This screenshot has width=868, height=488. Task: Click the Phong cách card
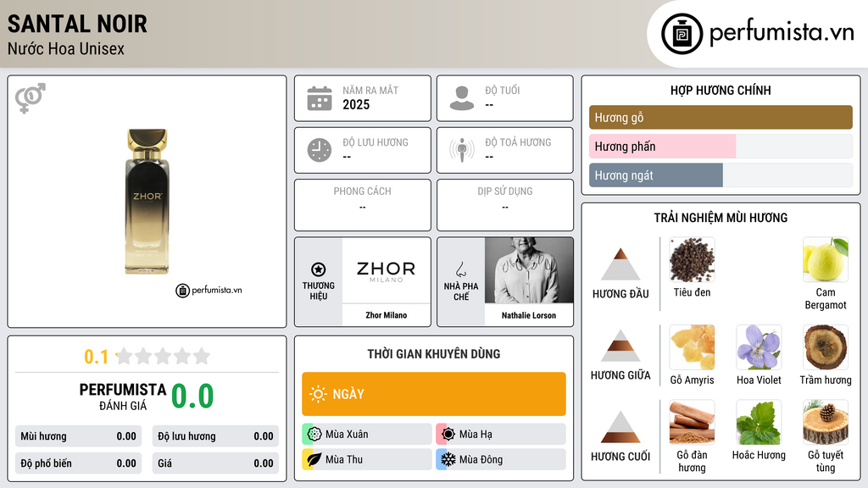click(x=363, y=205)
